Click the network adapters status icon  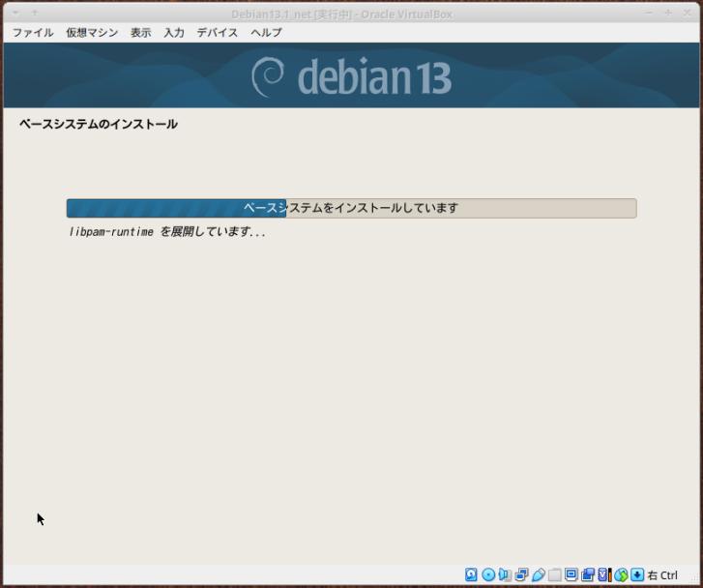click(521, 574)
